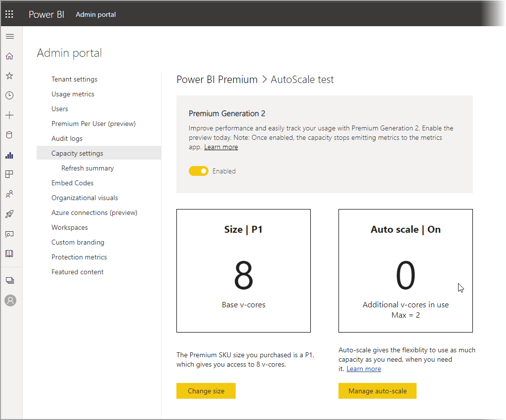
Task: Open Tenant settings
Action: 74,80
